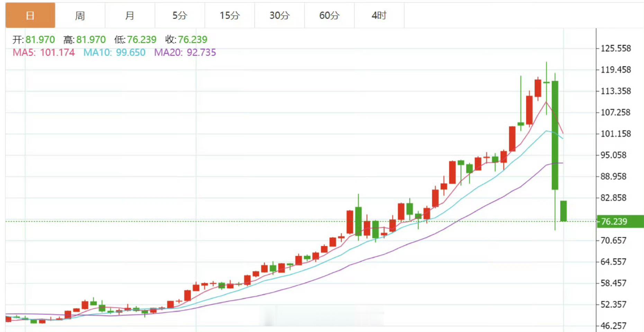
Task: Click the green 76.239 current price tag on the axis
Action: point(620,221)
